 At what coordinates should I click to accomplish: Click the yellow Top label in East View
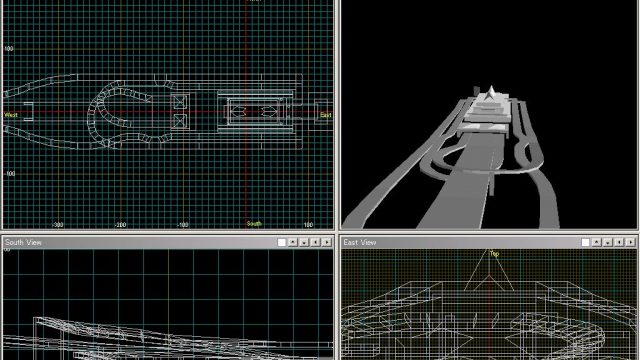[x=494, y=254]
